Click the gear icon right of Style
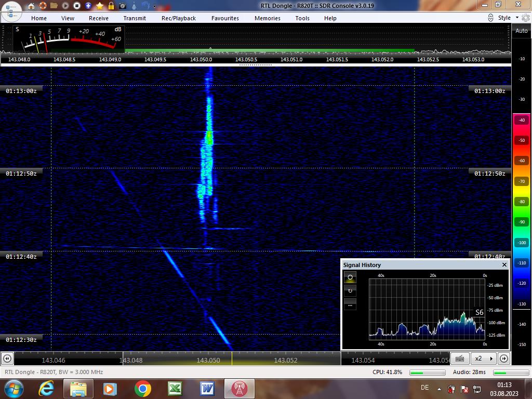The height and width of the screenshot is (399, 532). 526,18
